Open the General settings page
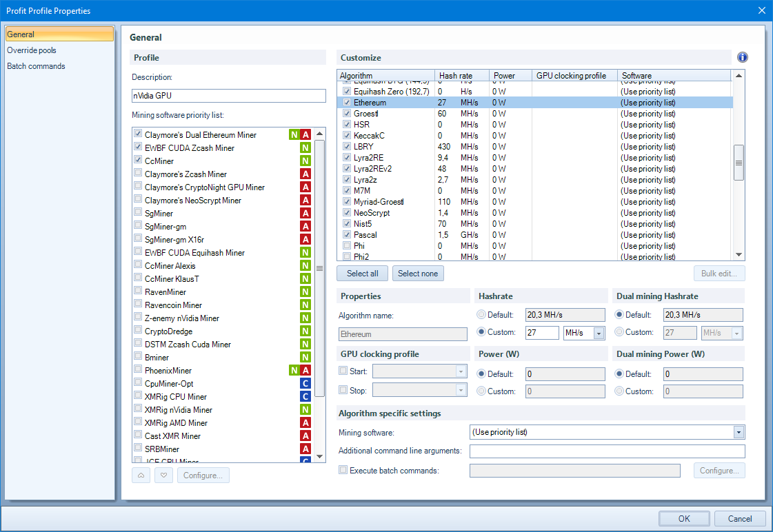This screenshot has height=532, width=773. (x=59, y=34)
